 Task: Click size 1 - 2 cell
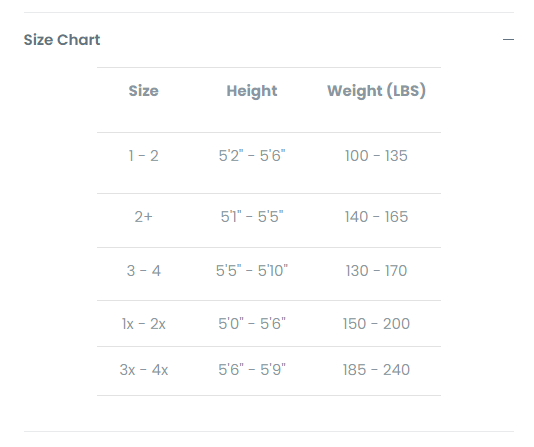coord(143,156)
